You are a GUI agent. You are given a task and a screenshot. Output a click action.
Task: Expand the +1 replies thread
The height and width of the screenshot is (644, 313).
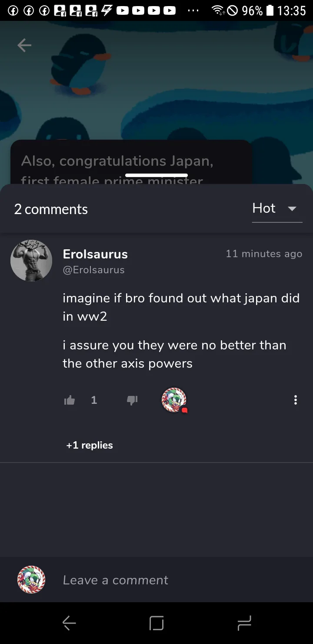(90, 445)
